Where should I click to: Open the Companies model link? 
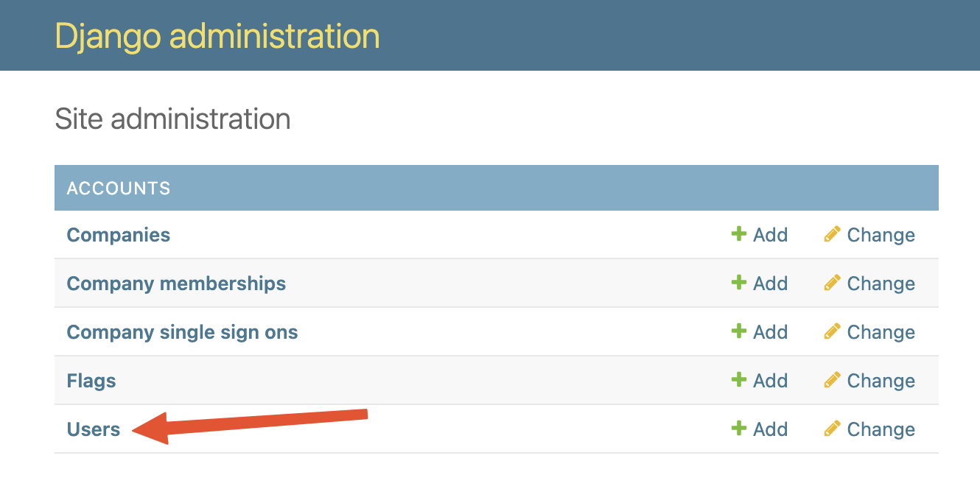pos(119,235)
